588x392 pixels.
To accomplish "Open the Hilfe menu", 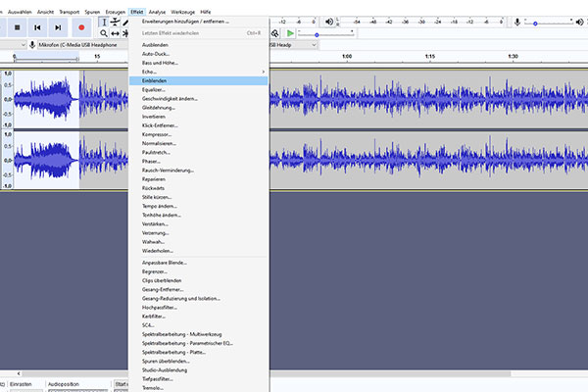I will click(x=206, y=12).
